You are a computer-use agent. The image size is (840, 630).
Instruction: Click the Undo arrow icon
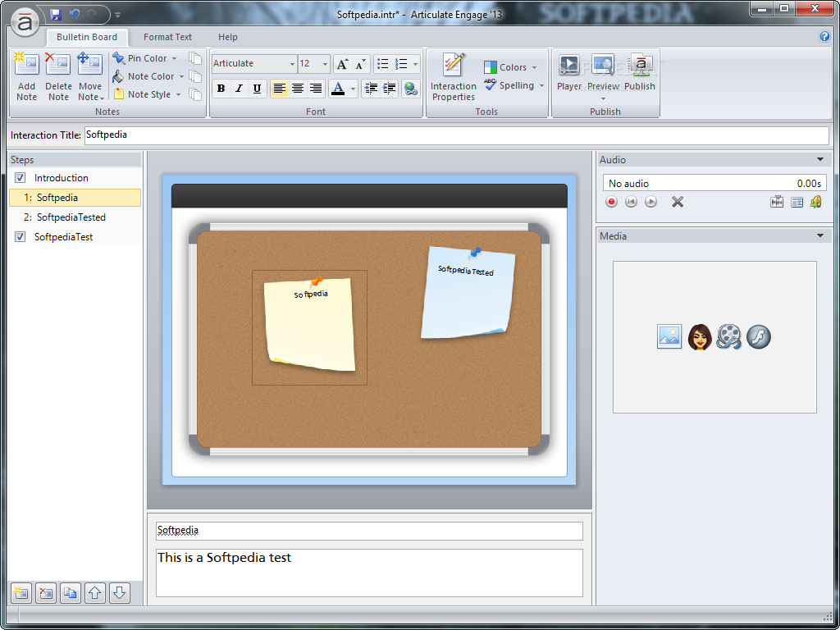point(75,15)
